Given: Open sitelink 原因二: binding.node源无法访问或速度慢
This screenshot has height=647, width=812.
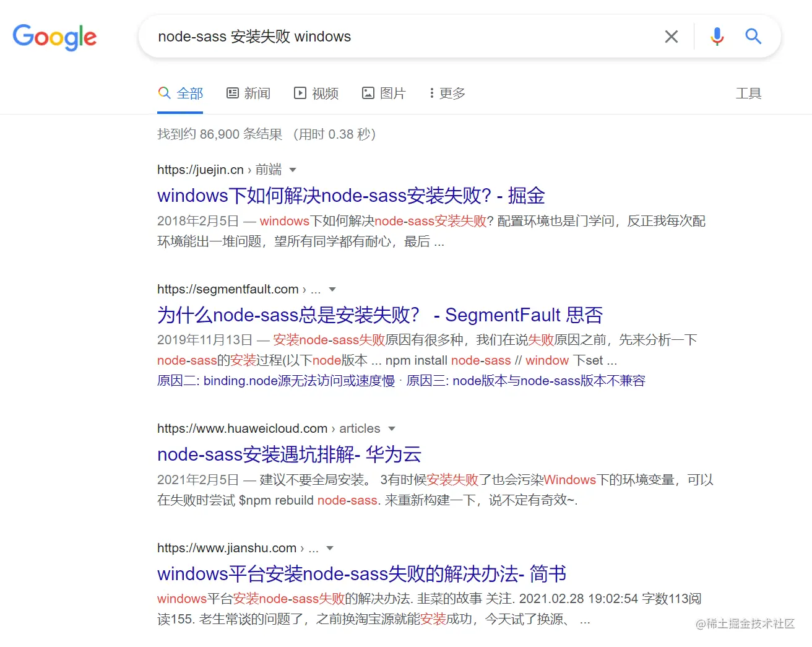Looking at the screenshot, I should 276,381.
